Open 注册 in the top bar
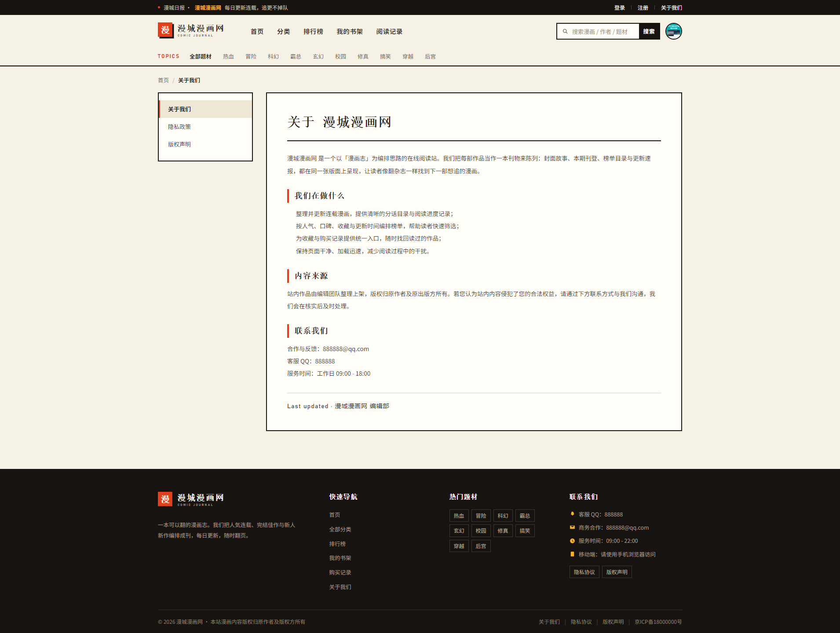This screenshot has width=840, height=633. click(x=643, y=8)
